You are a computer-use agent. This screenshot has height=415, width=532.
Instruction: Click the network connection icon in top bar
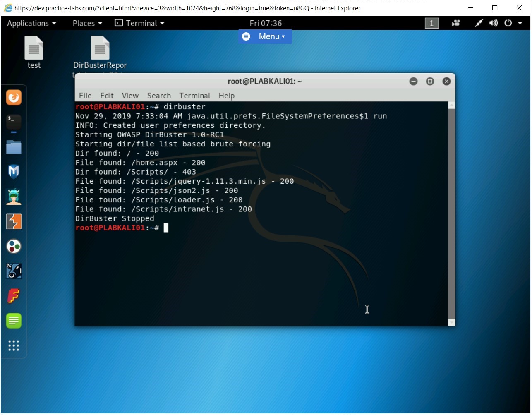click(x=479, y=23)
